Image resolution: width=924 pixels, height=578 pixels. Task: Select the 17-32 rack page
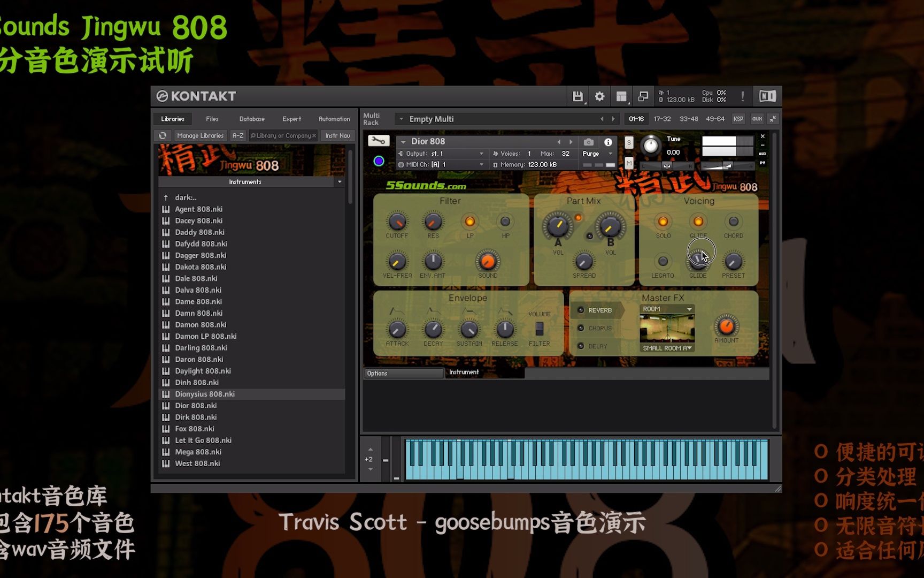coord(662,119)
